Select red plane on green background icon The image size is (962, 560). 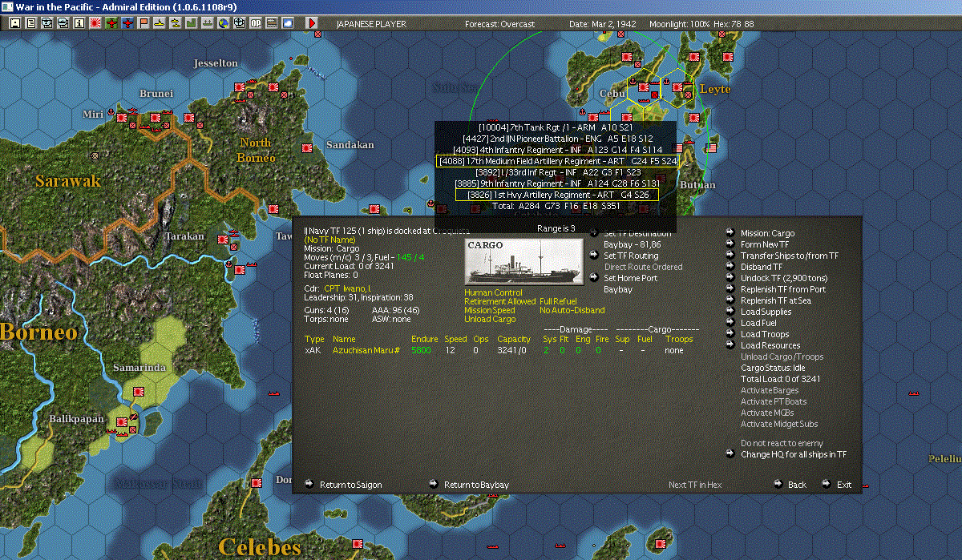[x=111, y=23]
